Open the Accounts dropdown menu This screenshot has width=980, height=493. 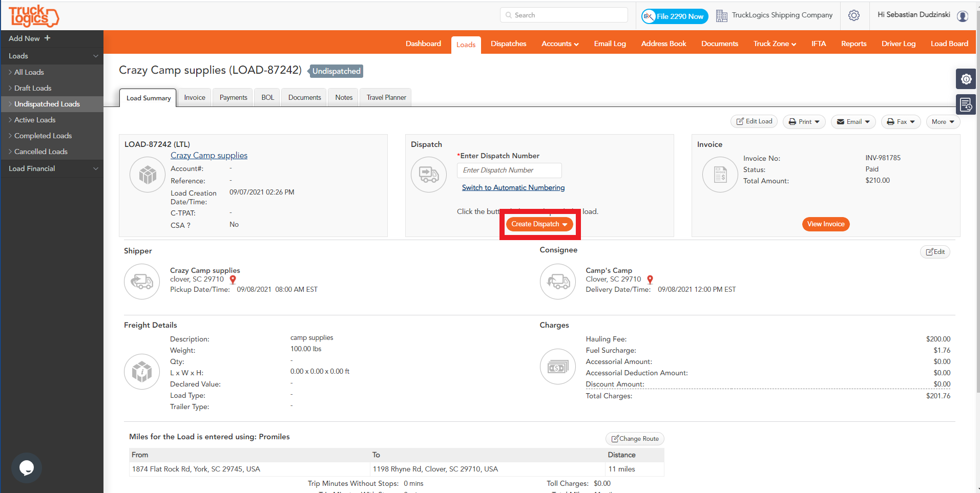(x=560, y=44)
